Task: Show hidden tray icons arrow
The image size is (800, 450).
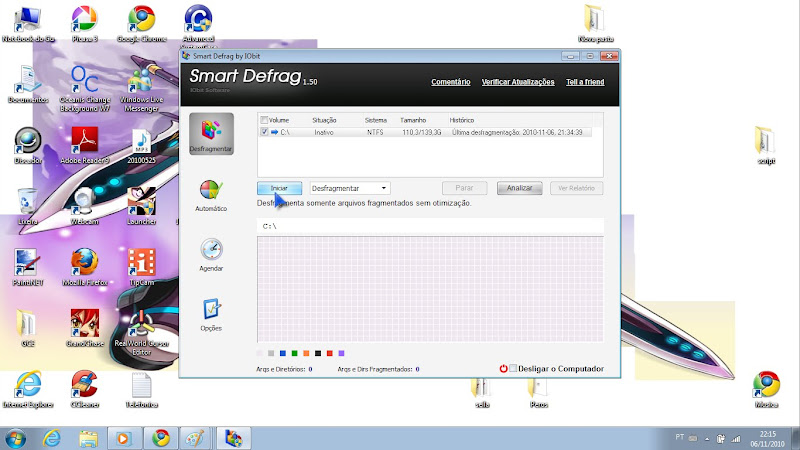Action: coord(707,438)
